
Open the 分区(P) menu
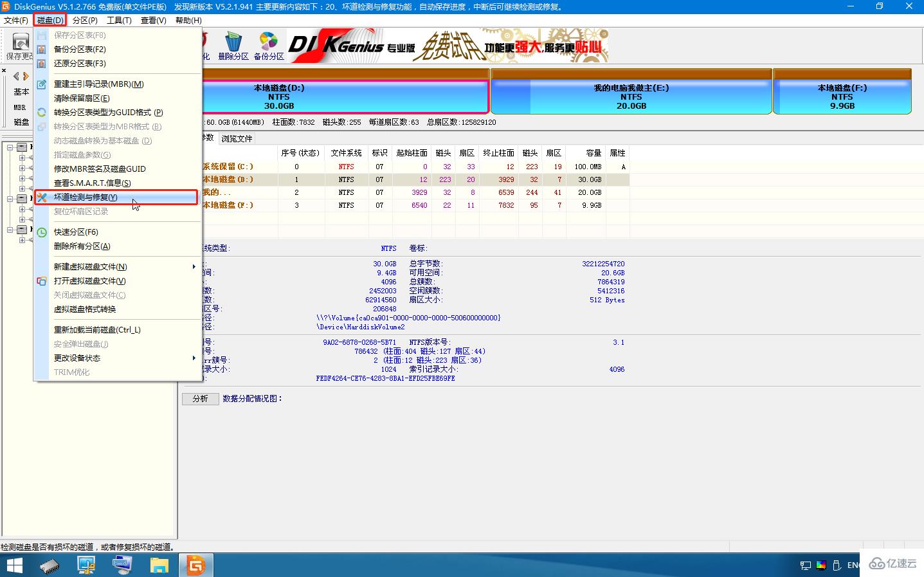pyautogui.click(x=85, y=20)
